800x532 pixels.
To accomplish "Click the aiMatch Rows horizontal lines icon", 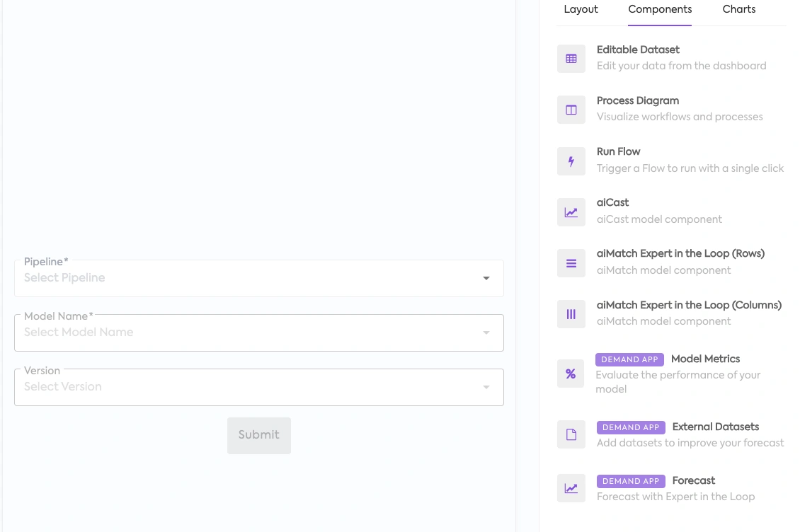I will pyautogui.click(x=571, y=263).
